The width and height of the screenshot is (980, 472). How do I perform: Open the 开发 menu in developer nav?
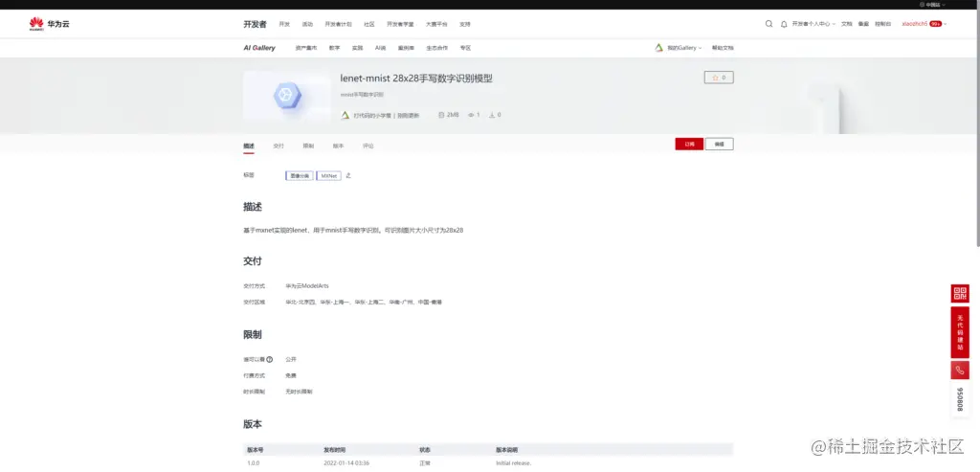click(x=284, y=24)
